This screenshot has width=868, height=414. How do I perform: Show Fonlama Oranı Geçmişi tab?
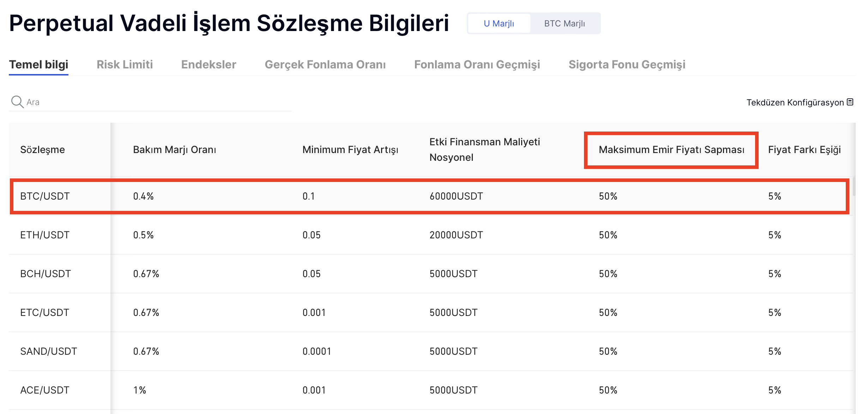477,65
